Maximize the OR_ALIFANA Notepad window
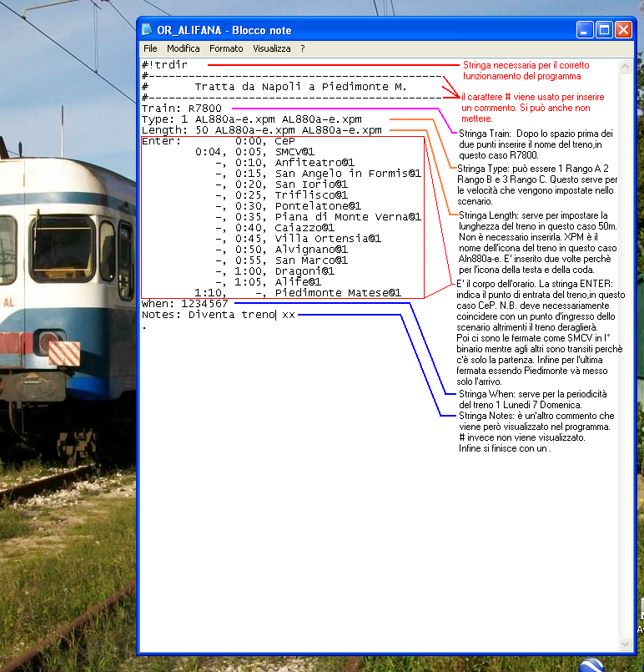The image size is (644, 672). 604,30
